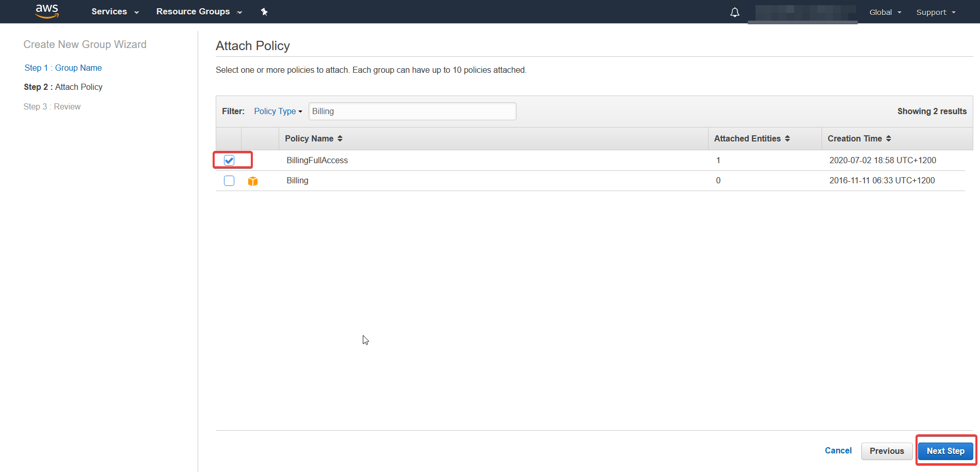The width and height of the screenshot is (980, 472).
Task: Open the notifications bell
Action: (734, 12)
